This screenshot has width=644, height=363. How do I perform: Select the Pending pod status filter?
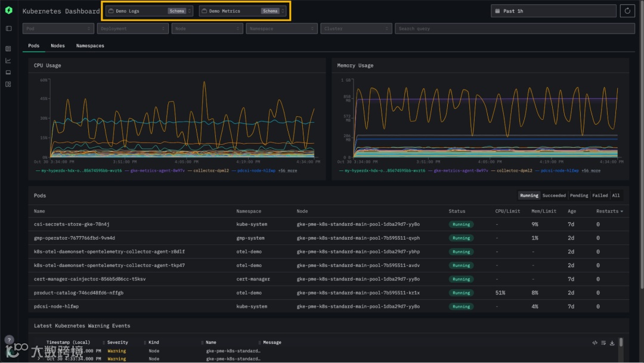578,196
